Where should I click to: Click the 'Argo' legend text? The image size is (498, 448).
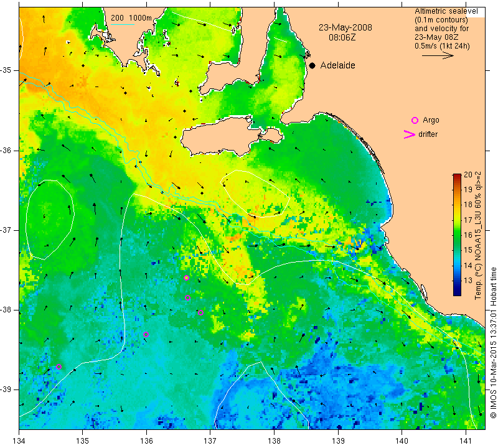(431, 120)
